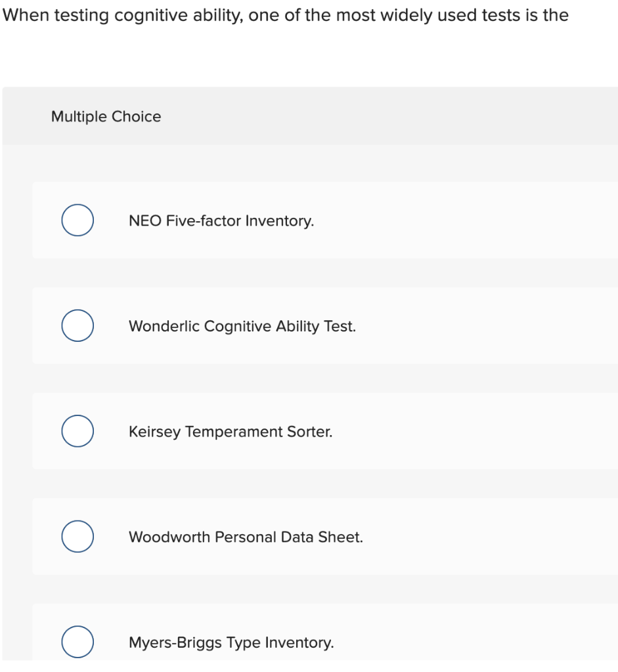Click the NEO Five-factor Inventory answer text
The image size is (618, 672).
coord(221,221)
